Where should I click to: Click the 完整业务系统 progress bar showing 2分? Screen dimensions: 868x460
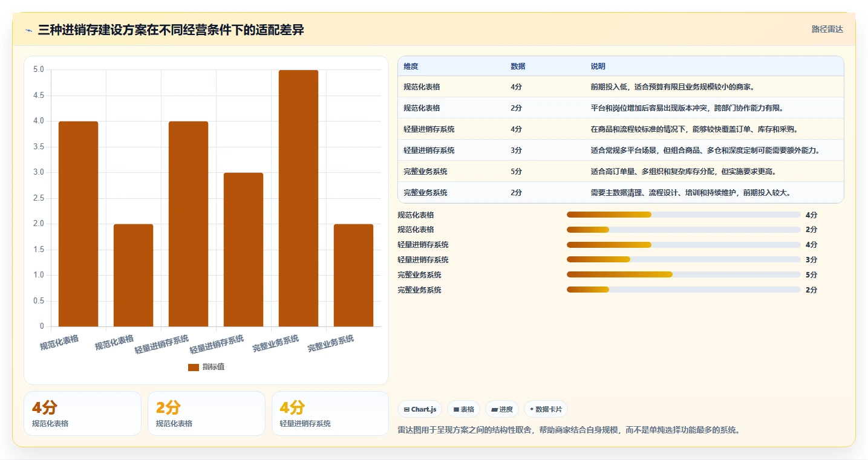(684, 290)
